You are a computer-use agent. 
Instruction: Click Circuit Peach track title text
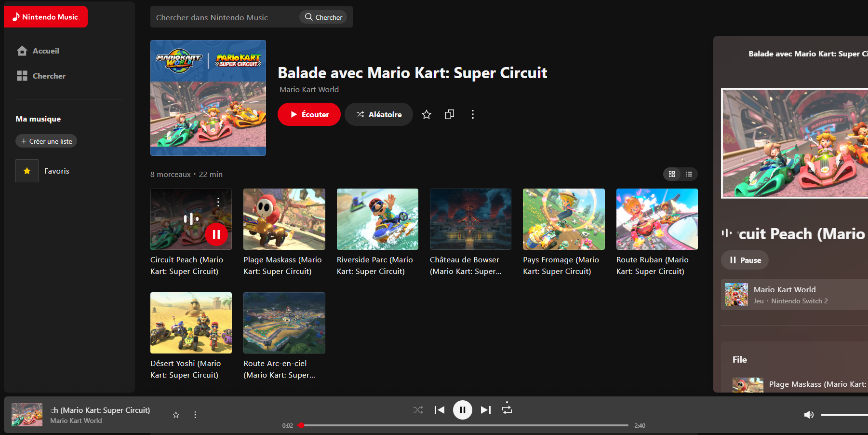[187, 265]
